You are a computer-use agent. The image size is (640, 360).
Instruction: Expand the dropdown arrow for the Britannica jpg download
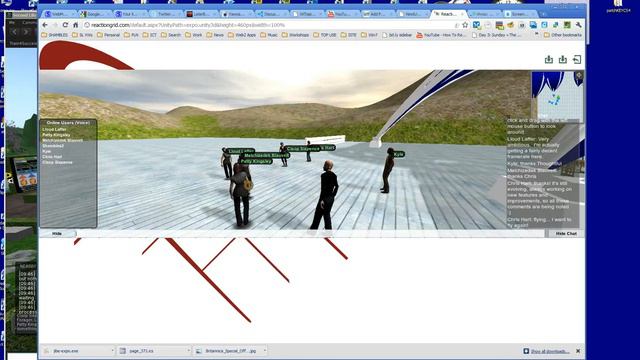(264, 351)
